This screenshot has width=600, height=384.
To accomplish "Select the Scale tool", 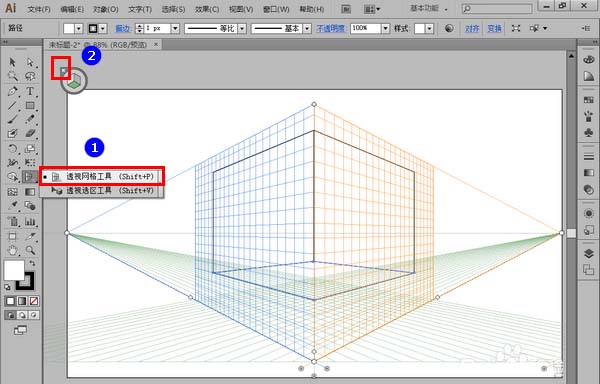I will coord(30,148).
